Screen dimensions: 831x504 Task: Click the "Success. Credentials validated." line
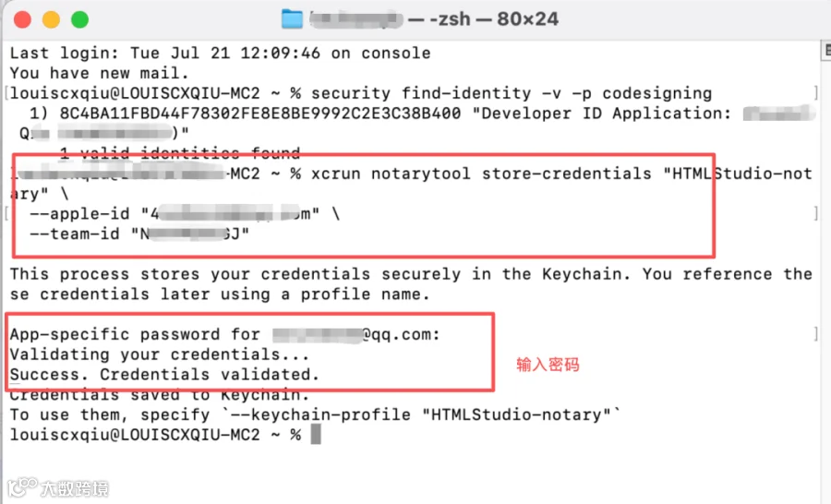tap(164, 375)
